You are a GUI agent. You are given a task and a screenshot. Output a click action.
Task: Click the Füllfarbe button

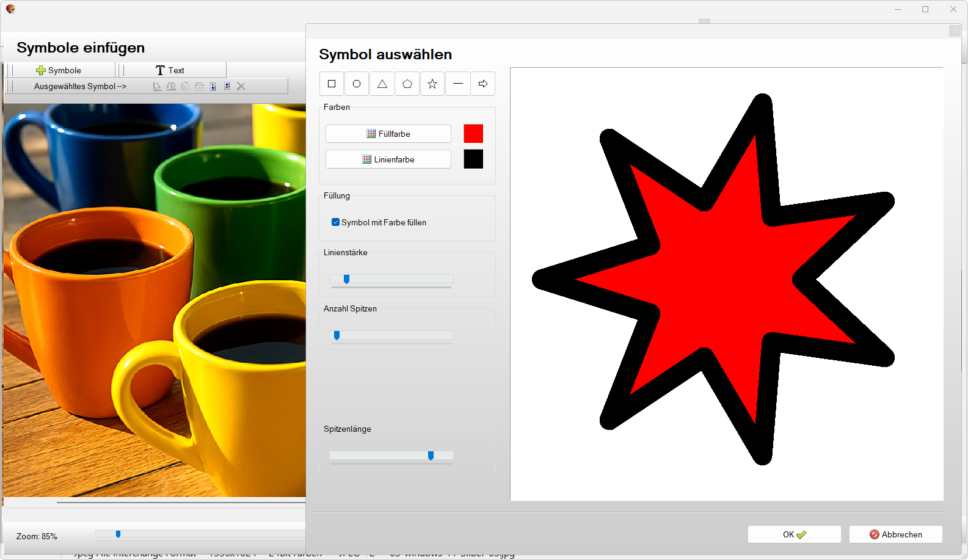pos(388,134)
